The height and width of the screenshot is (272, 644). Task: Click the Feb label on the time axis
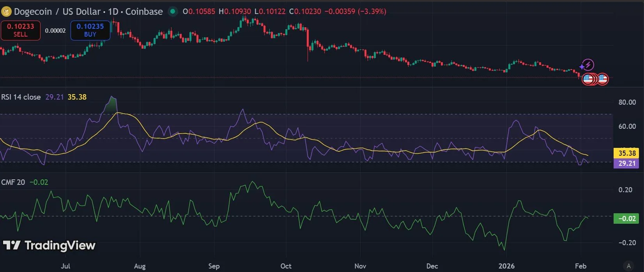(580, 266)
